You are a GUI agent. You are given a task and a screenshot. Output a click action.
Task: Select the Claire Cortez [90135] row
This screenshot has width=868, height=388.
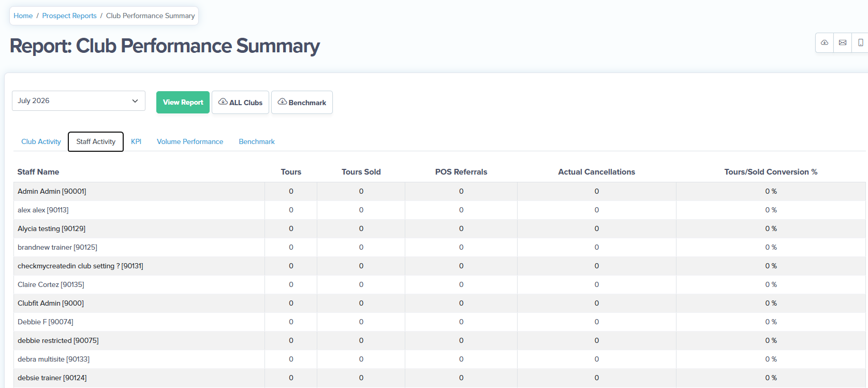439,284
